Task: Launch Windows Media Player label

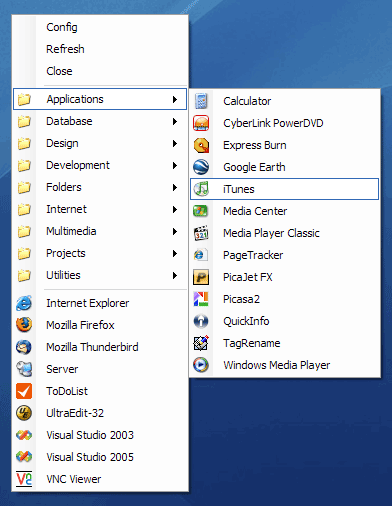Action: click(277, 365)
